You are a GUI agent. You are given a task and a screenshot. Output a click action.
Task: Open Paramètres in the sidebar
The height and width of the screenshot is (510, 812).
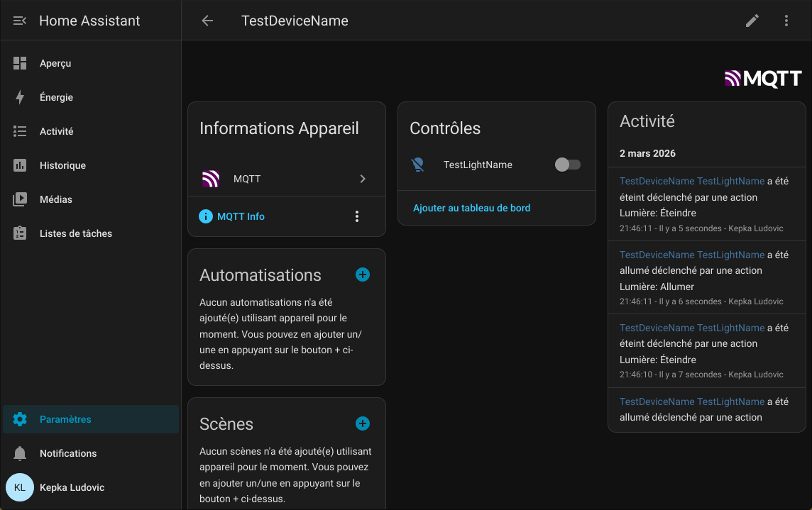65,419
